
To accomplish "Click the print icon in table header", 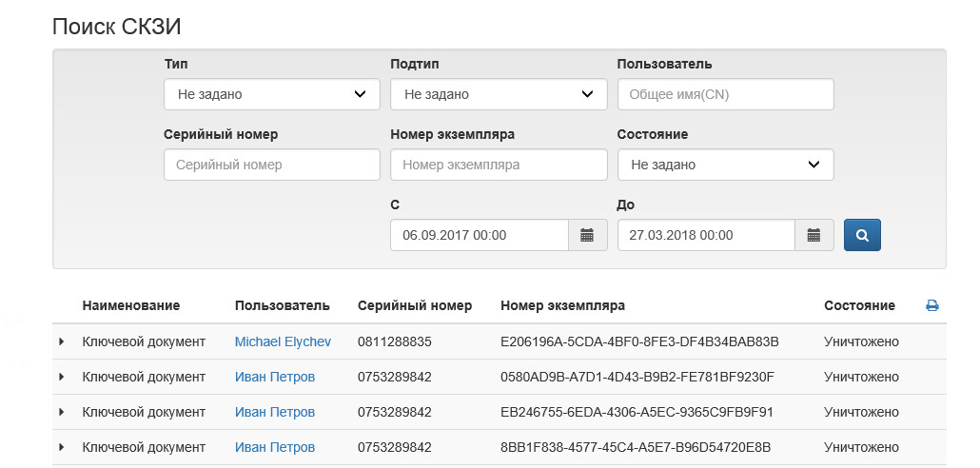I will pos(932,306).
